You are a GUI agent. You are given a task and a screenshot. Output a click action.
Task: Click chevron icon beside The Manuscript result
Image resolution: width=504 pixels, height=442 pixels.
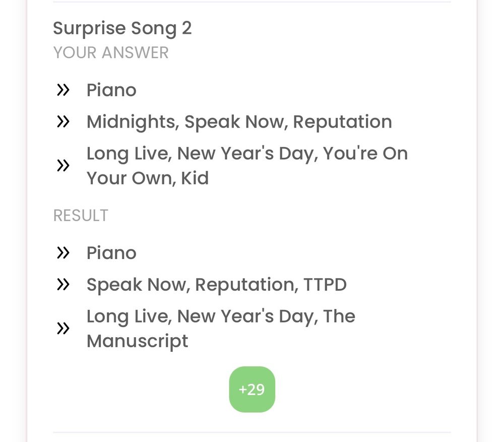(63, 329)
